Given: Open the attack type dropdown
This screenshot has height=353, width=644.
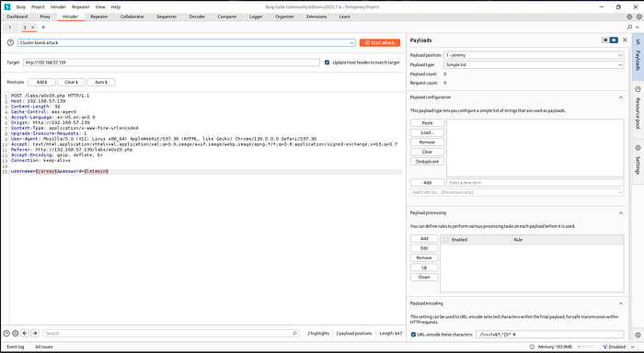Looking at the screenshot, I should pos(187,42).
